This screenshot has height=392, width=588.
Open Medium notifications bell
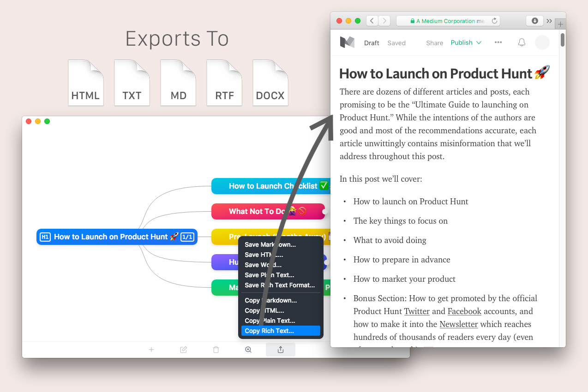click(x=522, y=42)
